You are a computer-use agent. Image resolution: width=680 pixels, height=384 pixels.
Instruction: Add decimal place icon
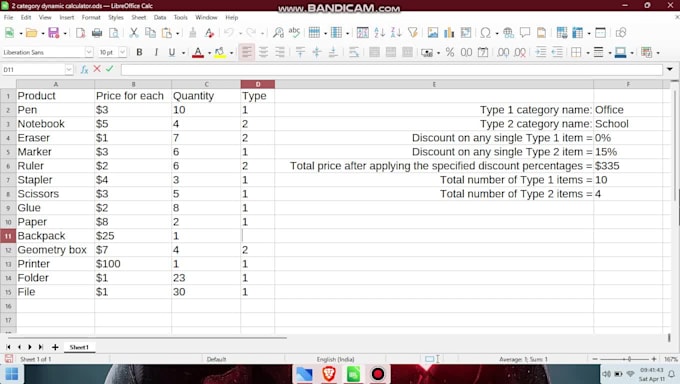coord(503,53)
